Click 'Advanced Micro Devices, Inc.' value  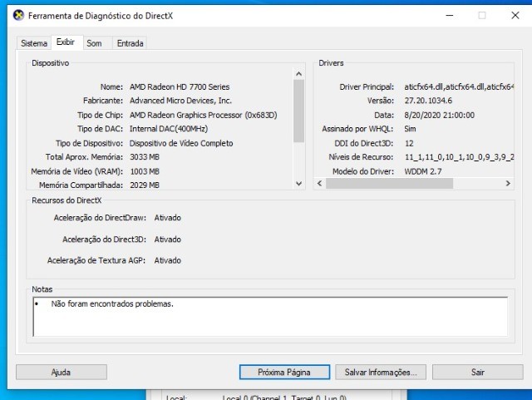pos(180,101)
